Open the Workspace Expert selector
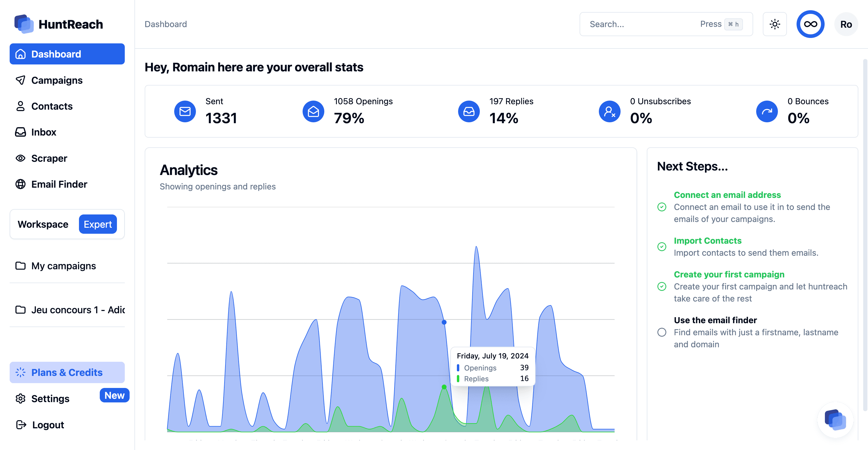 [67, 224]
